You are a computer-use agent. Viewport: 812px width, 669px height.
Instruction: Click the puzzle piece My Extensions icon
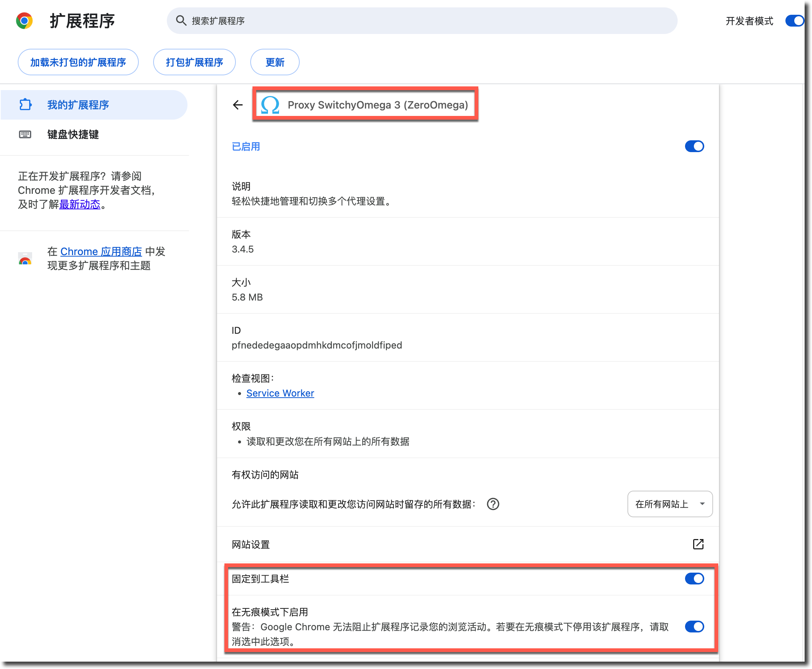click(x=25, y=105)
